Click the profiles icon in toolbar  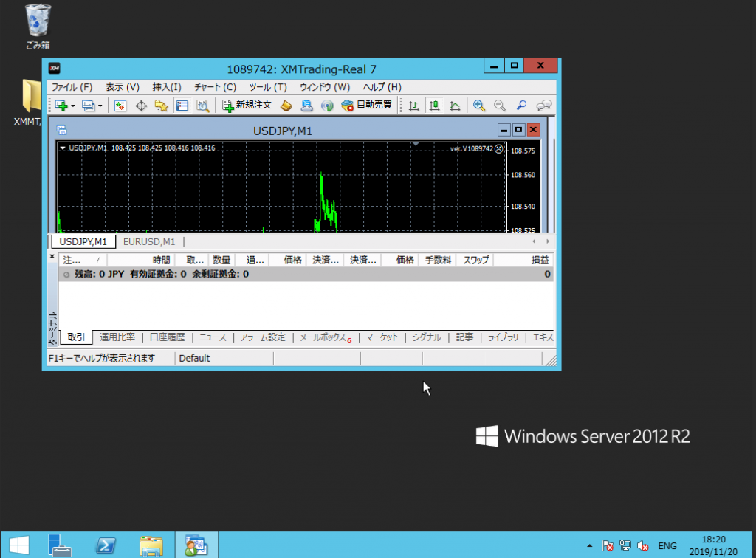(89, 106)
